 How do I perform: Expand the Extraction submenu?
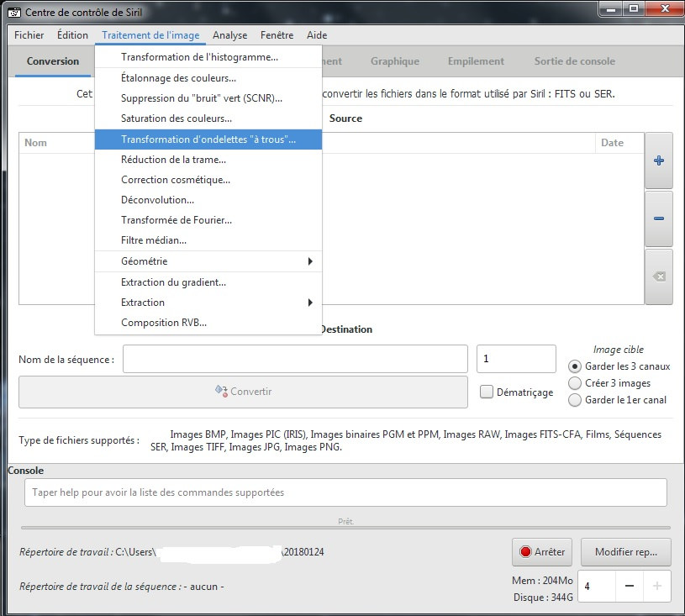[x=208, y=303]
